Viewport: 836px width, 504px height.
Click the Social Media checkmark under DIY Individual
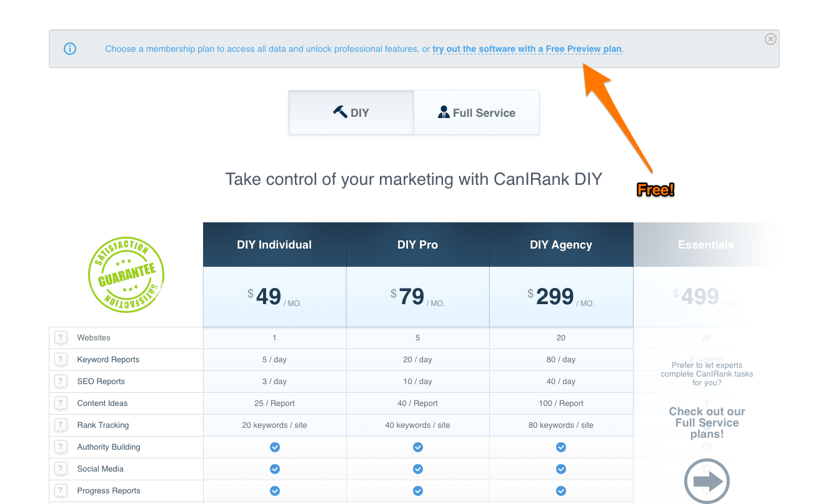[275, 469]
